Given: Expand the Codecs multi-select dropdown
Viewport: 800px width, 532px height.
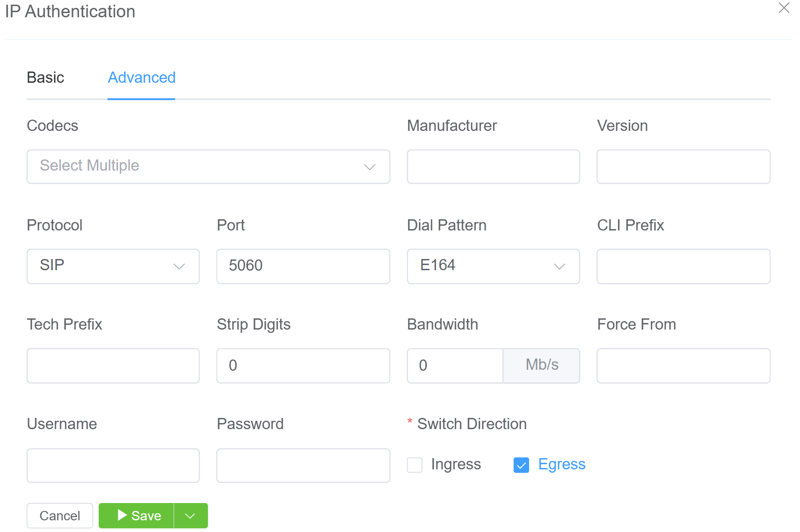Looking at the screenshot, I should point(208,166).
